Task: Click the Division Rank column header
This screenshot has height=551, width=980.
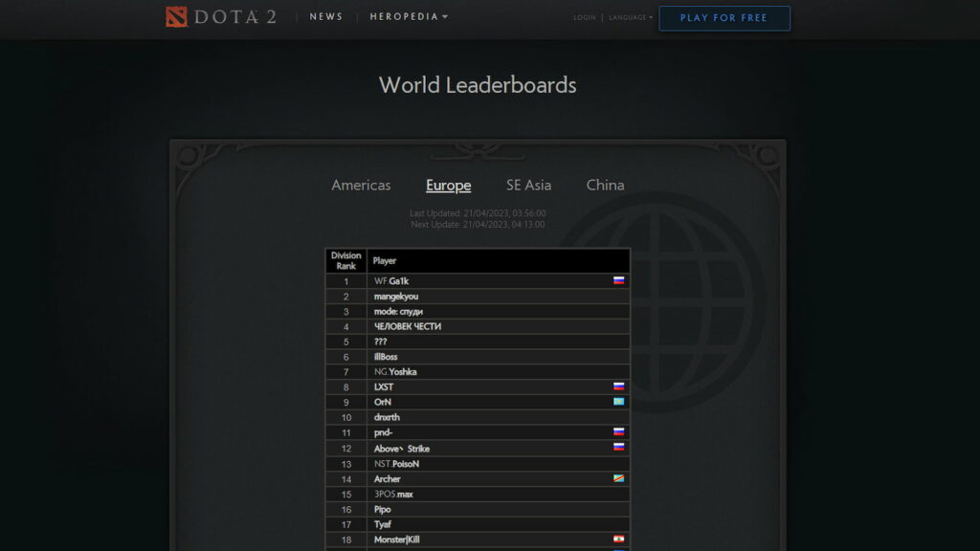Action: 345,261
